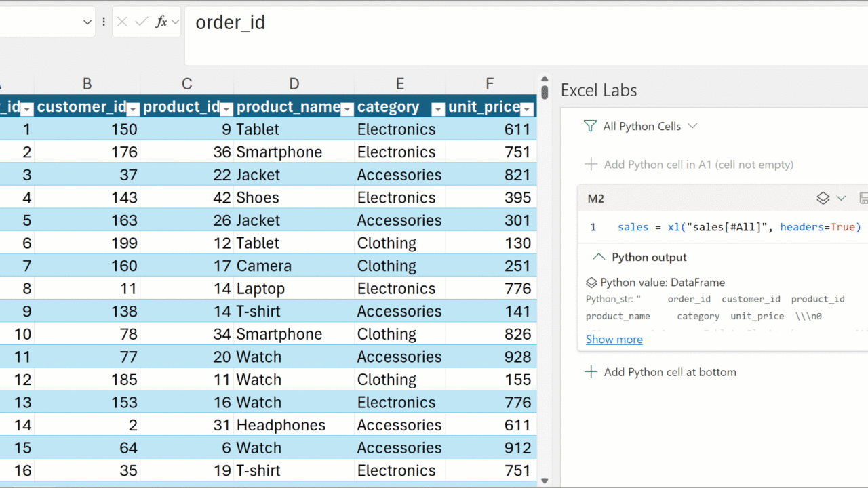Click the Show more link
The height and width of the screenshot is (488, 868).
pos(614,340)
